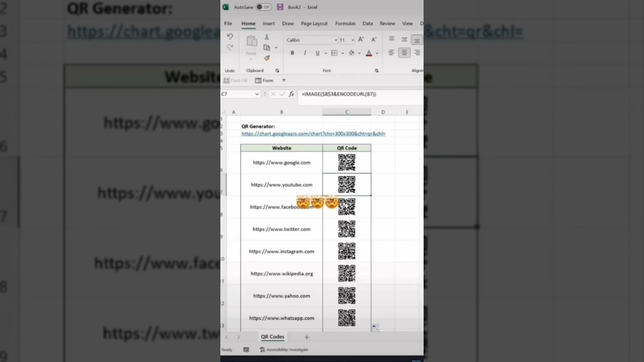Click the Bottom Align icon

[x=417, y=40]
